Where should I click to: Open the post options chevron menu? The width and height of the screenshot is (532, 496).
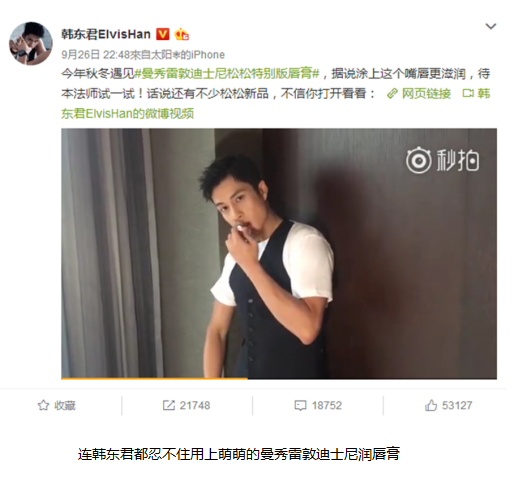click(491, 26)
